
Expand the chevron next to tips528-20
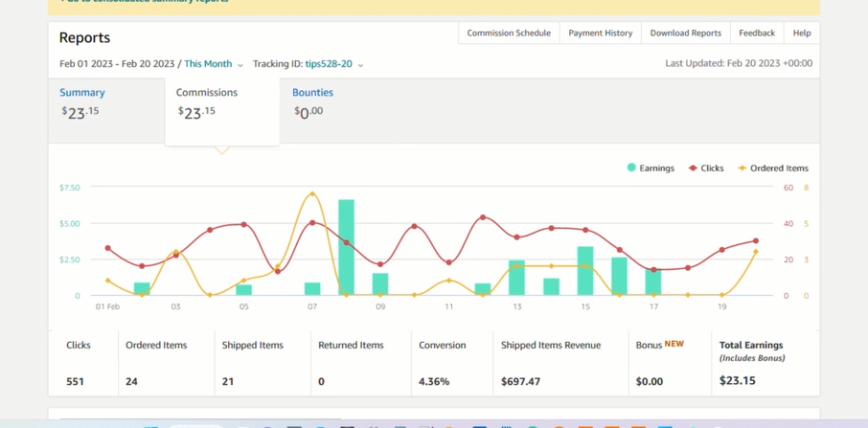pyautogui.click(x=360, y=65)
